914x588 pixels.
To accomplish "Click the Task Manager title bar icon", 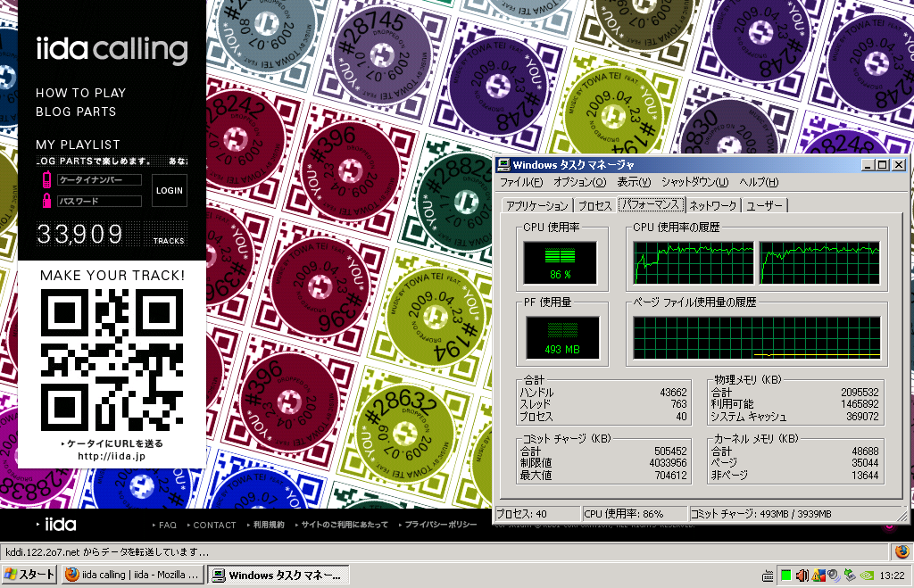I will 503,165.
